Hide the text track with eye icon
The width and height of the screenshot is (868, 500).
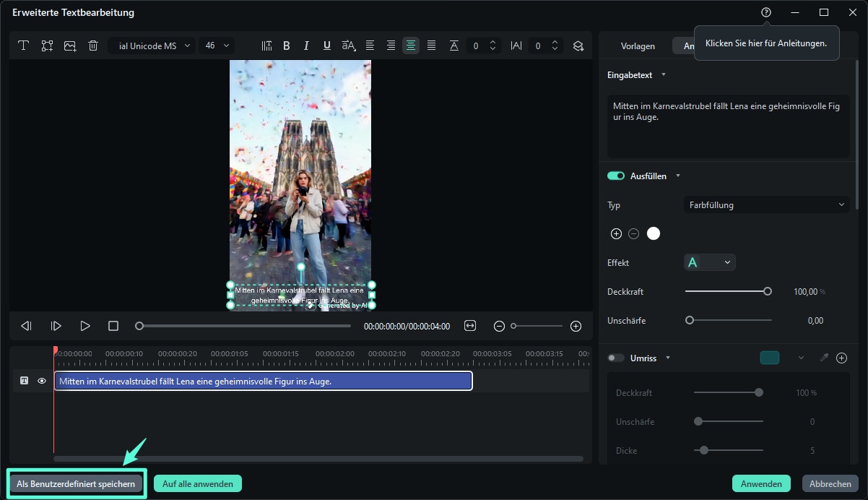(42, 381)
